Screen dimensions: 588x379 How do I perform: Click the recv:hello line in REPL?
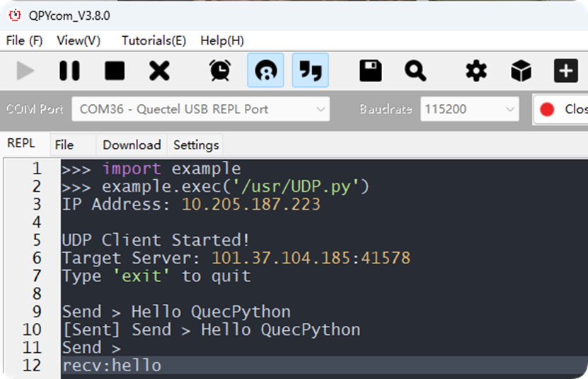[x=112, y=366]
